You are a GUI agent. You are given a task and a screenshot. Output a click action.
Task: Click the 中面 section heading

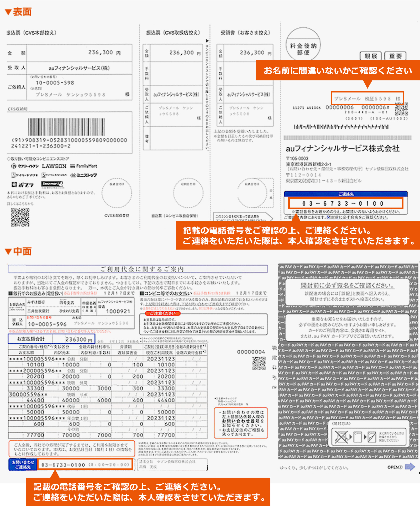18,251
